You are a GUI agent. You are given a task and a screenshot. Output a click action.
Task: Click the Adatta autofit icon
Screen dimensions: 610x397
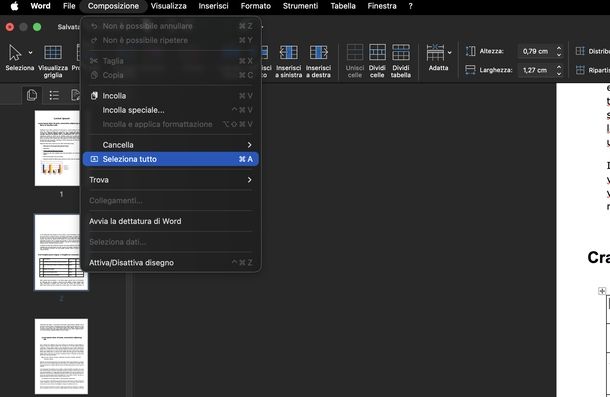[435, 53]
